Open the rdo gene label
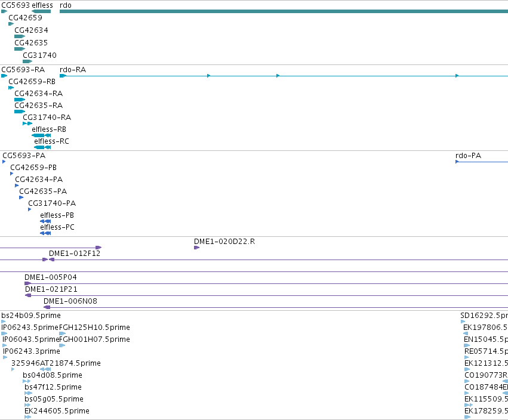Screen dimensions: 508x420 pyautogui.click(x=66, y=5)
